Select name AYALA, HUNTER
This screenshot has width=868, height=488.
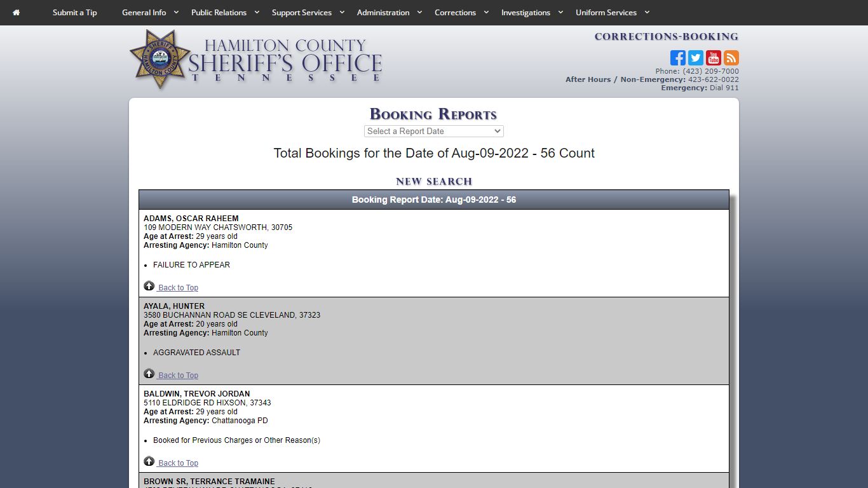pyautogui.click(x=174, y=306)
